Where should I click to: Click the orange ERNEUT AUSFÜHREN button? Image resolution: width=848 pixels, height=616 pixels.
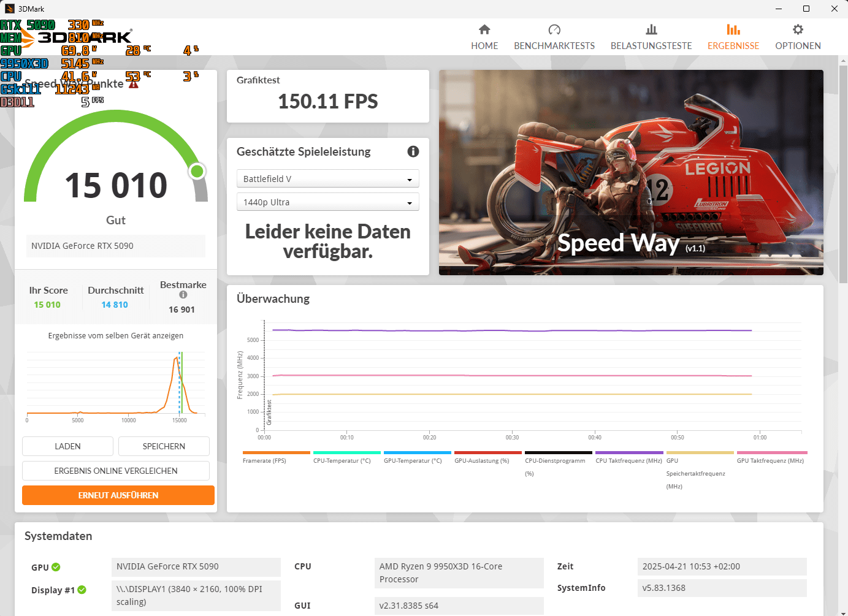tap(118, 495)
